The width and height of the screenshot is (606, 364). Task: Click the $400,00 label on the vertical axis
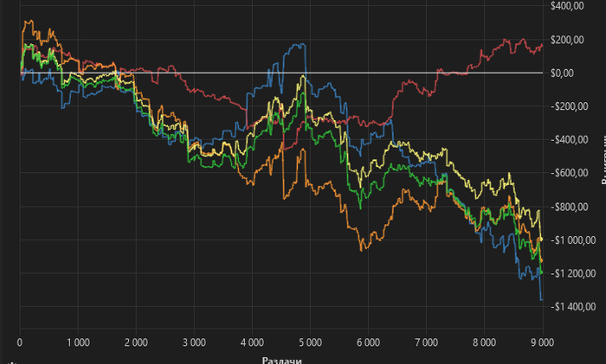click(567, 6)
